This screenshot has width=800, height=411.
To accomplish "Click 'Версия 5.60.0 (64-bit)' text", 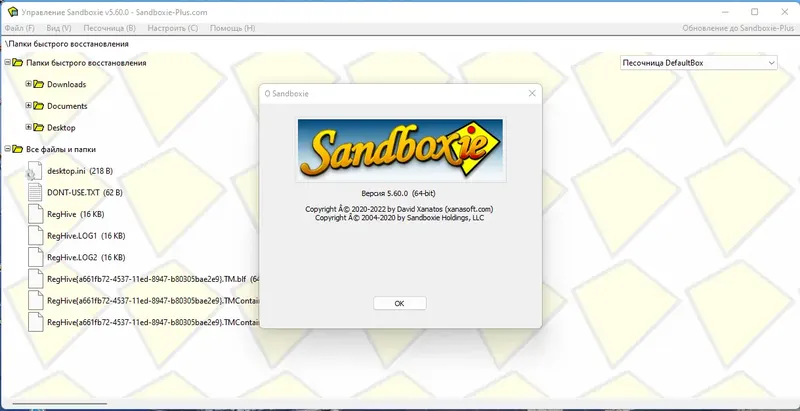I will 398,194.
